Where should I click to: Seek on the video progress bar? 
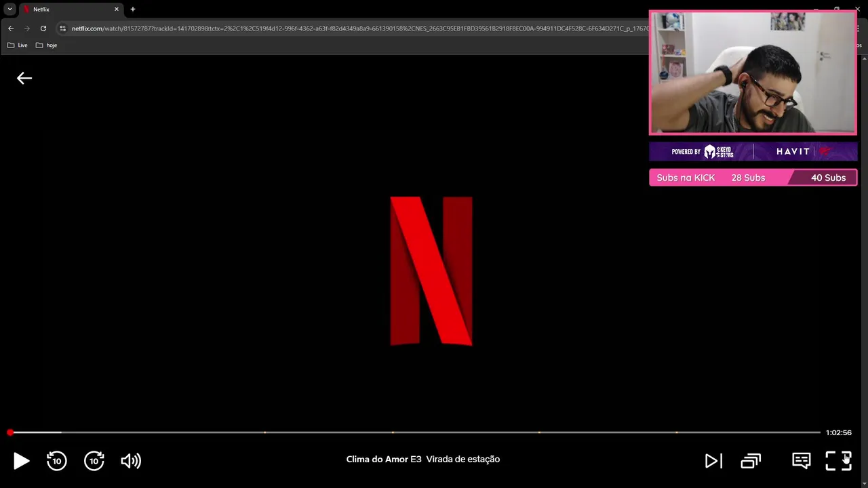click(x=415, y=432)
